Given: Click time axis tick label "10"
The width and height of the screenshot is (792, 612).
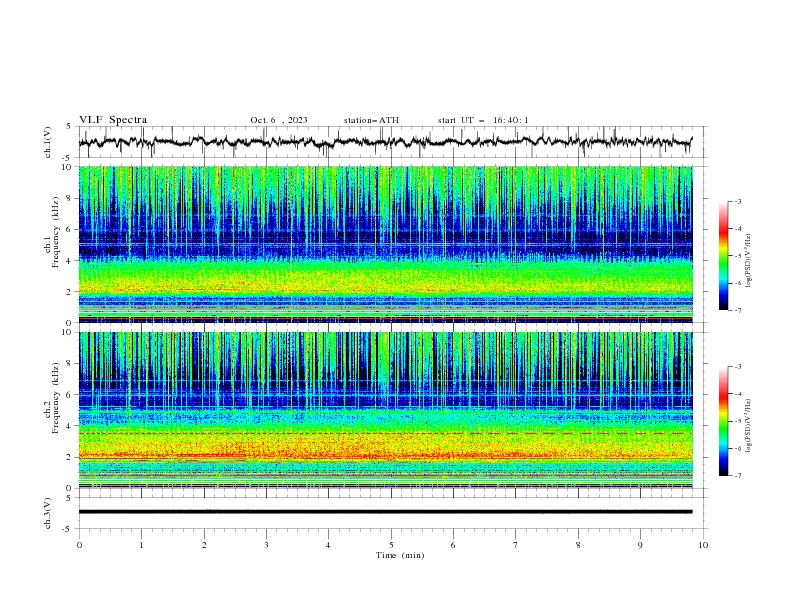Looking at the screenshot, I should [703, 545].
